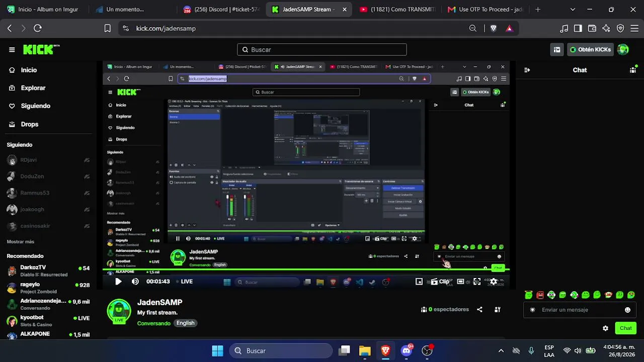Open the DarkozTV recommended channel
The width and height of the screenshot is (644, 362).
point(48,271)
